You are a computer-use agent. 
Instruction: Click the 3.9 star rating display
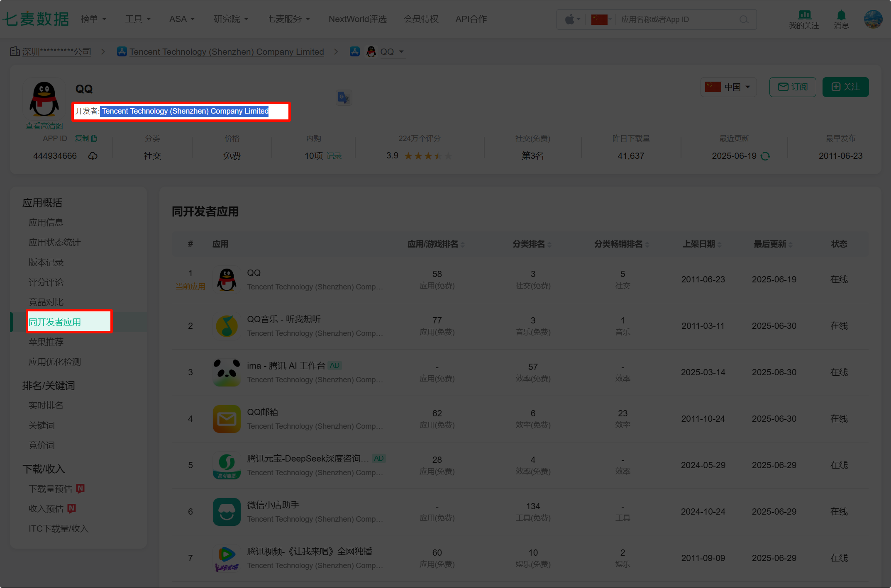tap(419, 156)
